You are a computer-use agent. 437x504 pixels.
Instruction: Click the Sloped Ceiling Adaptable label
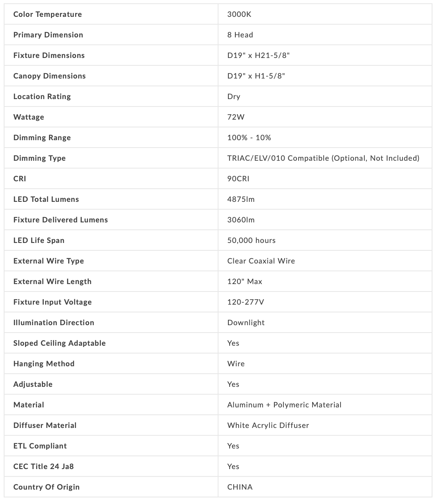coord(60,343)
